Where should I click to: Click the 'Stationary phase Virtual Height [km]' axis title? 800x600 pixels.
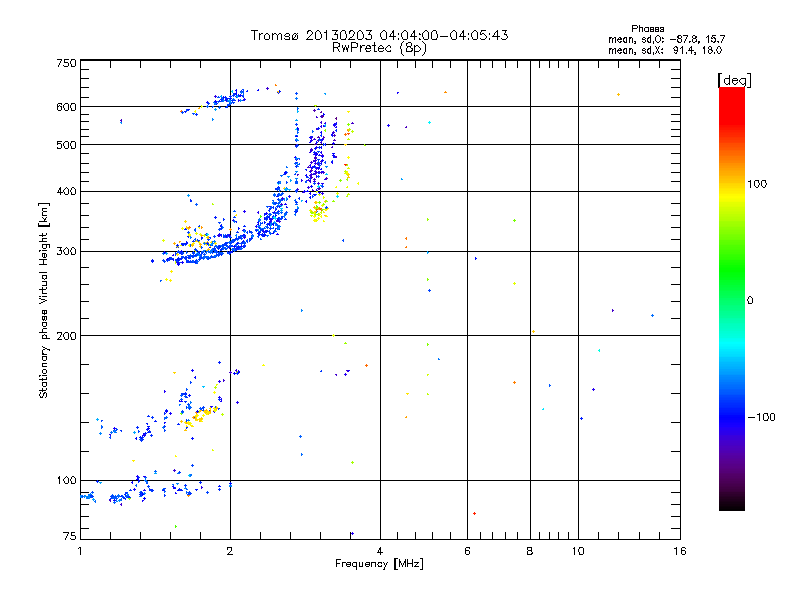click(44, 300)
